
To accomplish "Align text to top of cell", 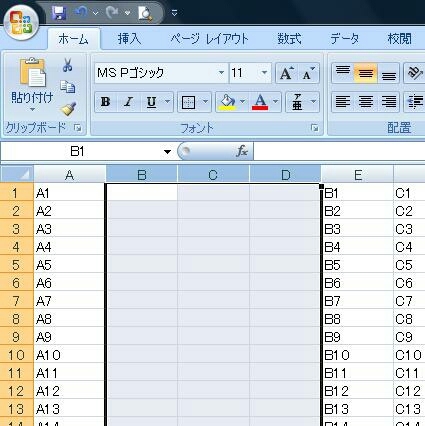I will 343,73.
